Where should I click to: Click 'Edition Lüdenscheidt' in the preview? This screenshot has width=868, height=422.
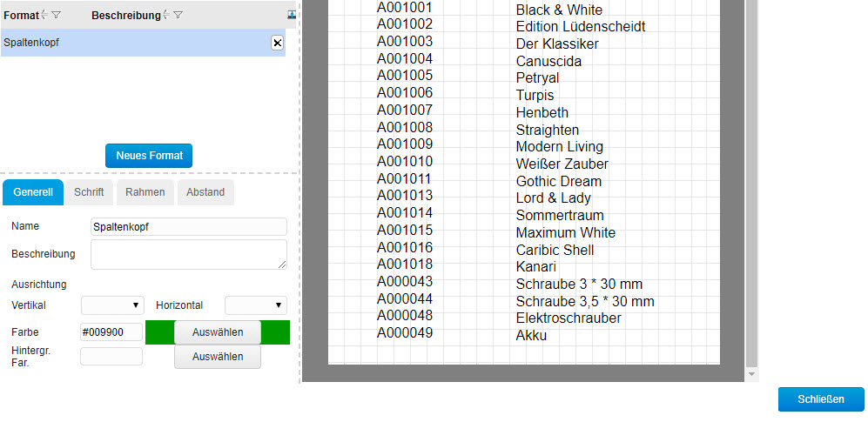point(581,27)
